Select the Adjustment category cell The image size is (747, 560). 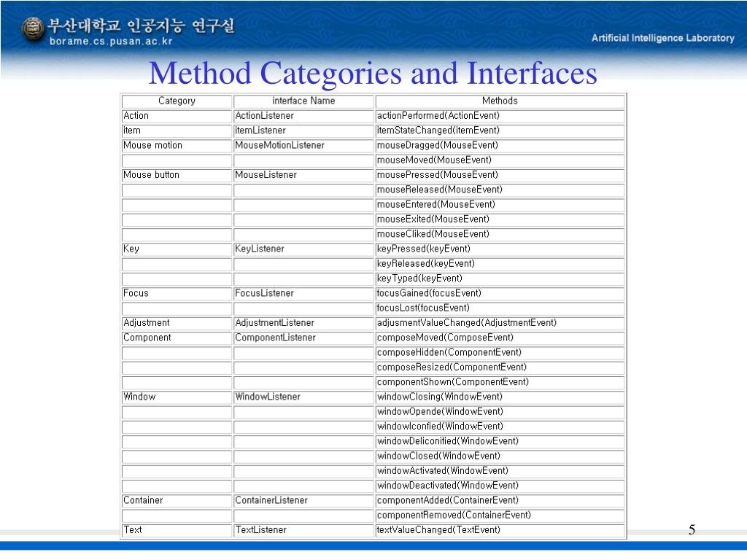pyautogui.click(x=177, y=323)
